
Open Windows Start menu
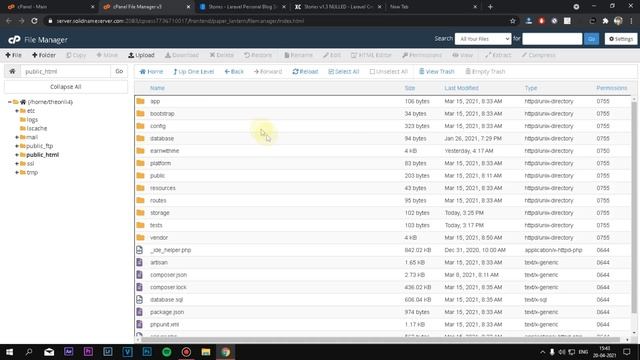coord(9,352)
